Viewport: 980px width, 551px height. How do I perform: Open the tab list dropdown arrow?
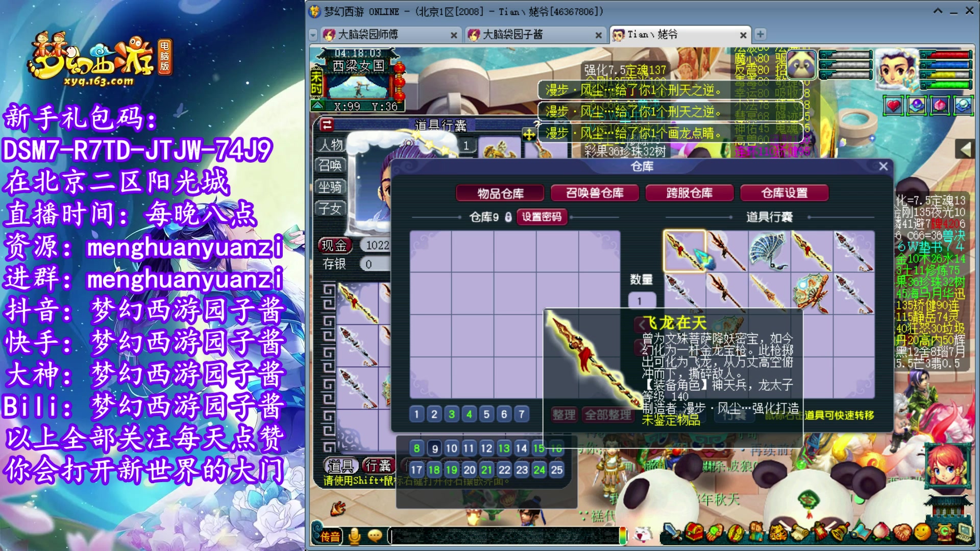pyautogui.click(x=313, y=35)
